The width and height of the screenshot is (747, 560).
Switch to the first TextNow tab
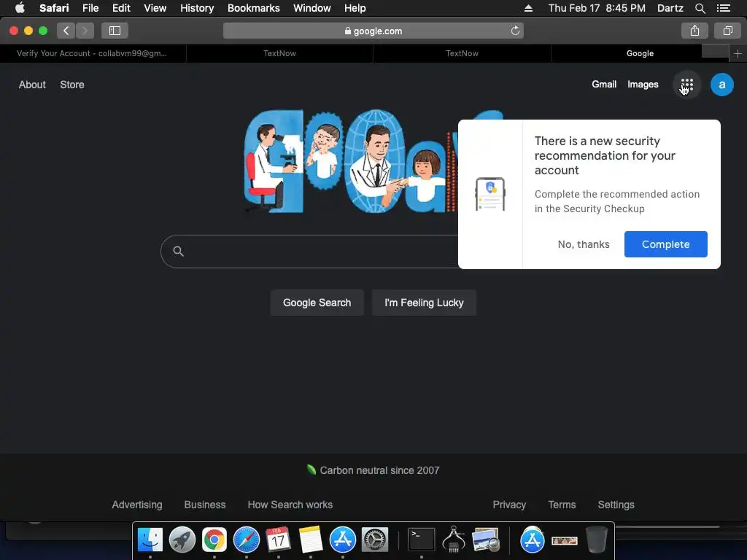(x=279, y=53)
